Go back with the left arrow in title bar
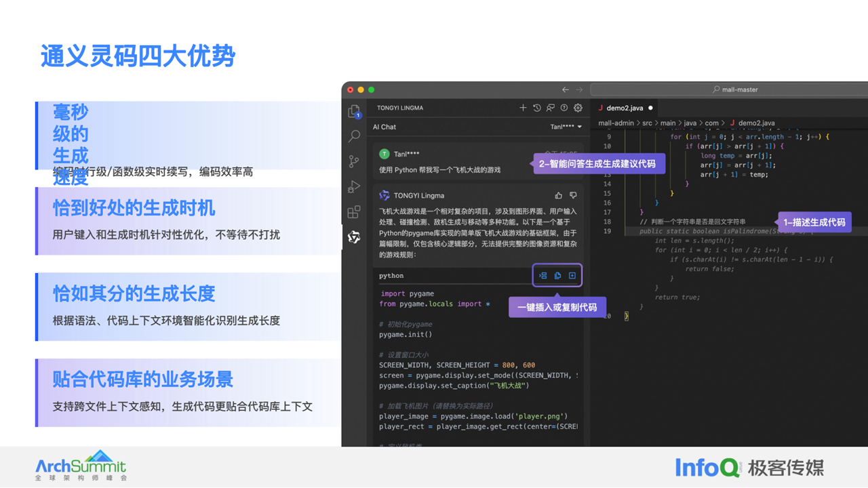 (566, 89)
